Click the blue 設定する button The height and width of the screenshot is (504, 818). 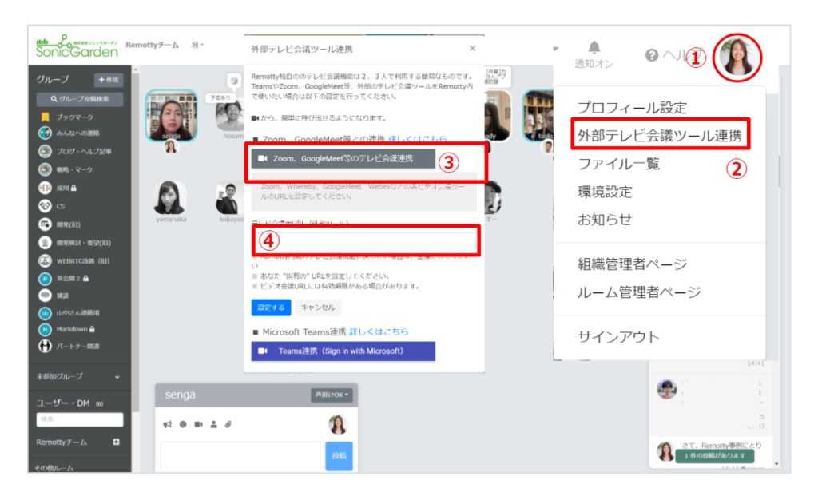pyautogui.click(x=271, y=308)
